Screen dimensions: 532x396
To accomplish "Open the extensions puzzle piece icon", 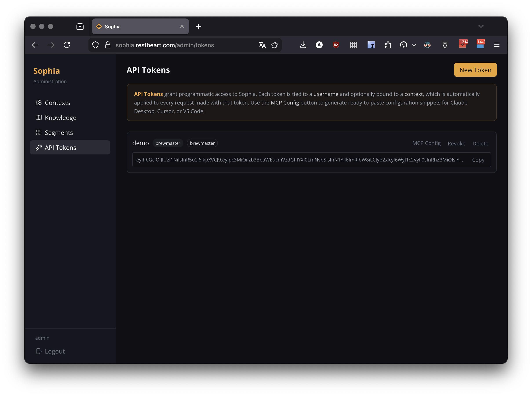I will click(388, 45).
